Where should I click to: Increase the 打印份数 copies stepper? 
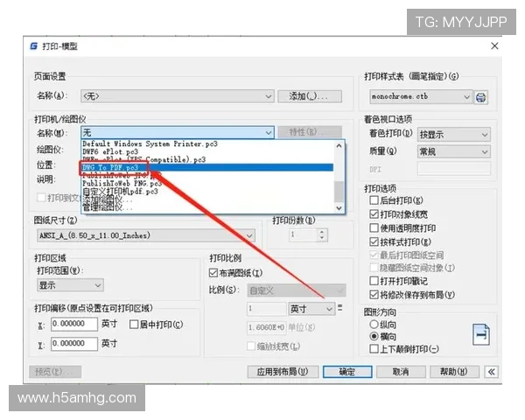(322, 232)
